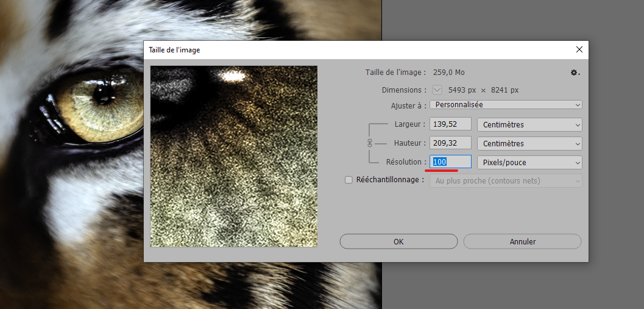This screenshot has width=644, height=309.
Task: Click the OK button
Action: pyautogui.click(x=398, y=241)
